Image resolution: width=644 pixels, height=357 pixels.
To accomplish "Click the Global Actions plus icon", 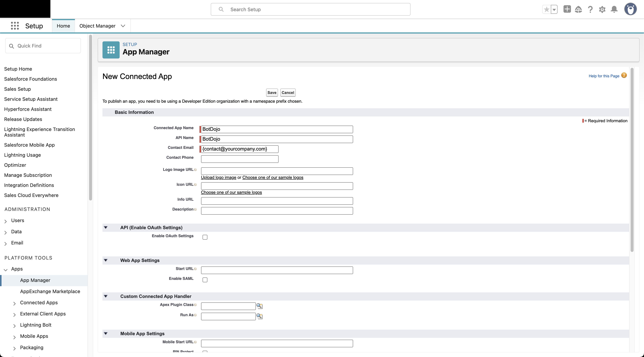I will [x=567, y=9].
